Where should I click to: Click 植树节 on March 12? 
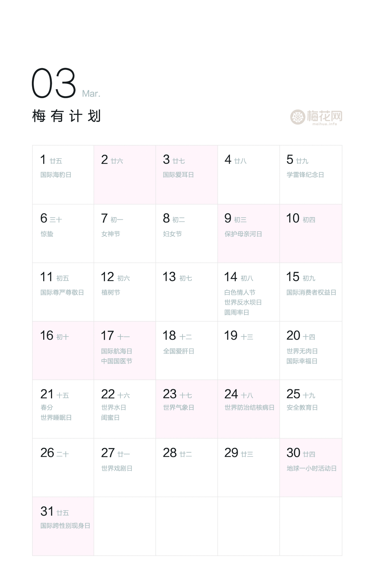point(111,292)
